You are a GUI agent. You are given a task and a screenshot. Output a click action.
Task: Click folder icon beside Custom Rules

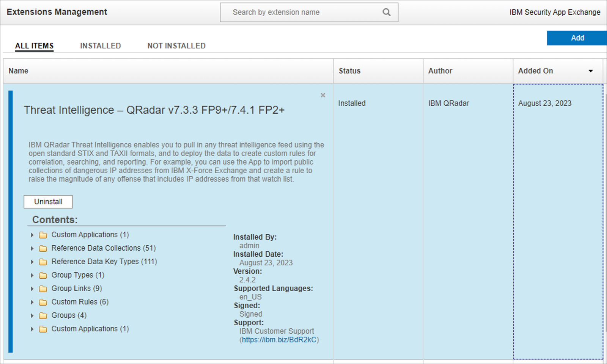tap(43, 302)
